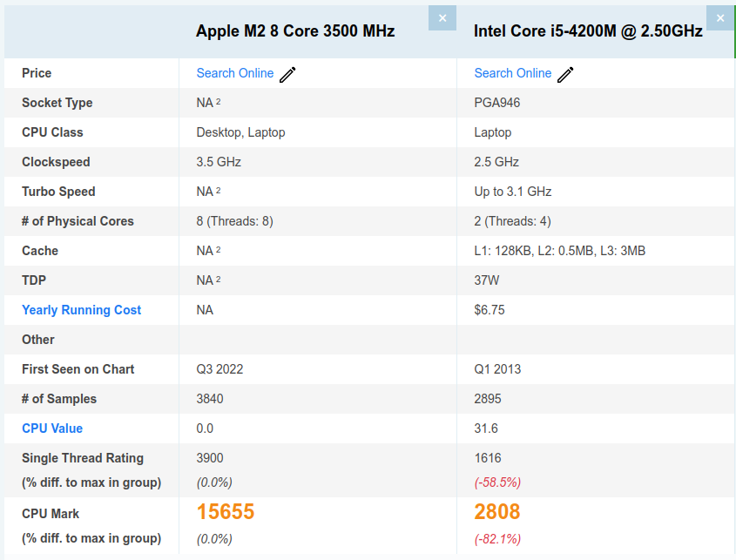Select the 31.6 CPU value figure
The height and width of the screenshot is (560, 736).
(486, 428)
